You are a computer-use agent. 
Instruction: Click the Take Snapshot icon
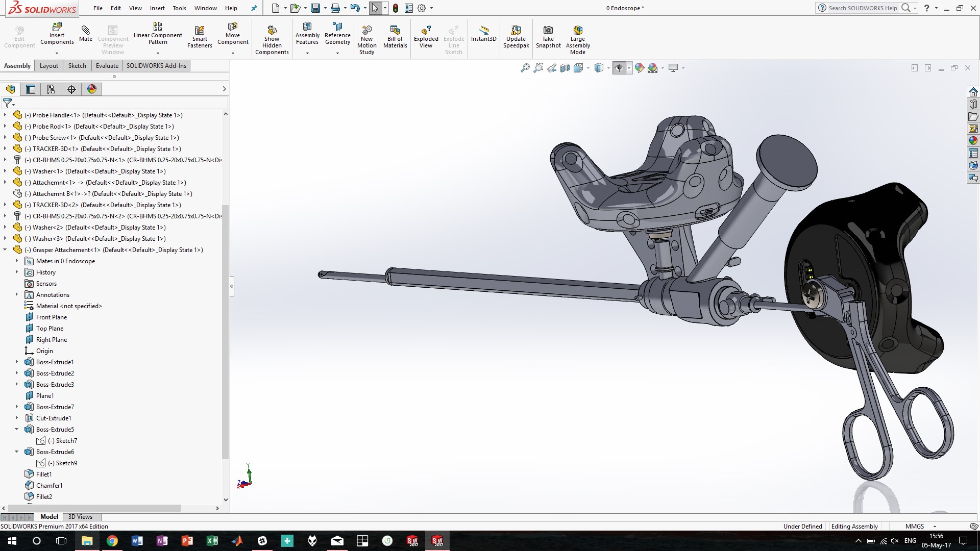(x=548, y=36)
